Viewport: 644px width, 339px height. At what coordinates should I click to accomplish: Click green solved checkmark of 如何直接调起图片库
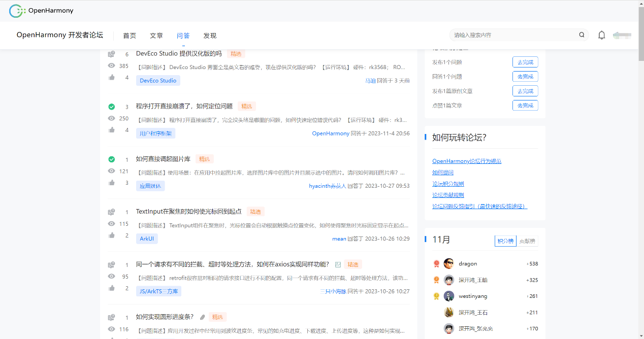[x=111, y=159]
